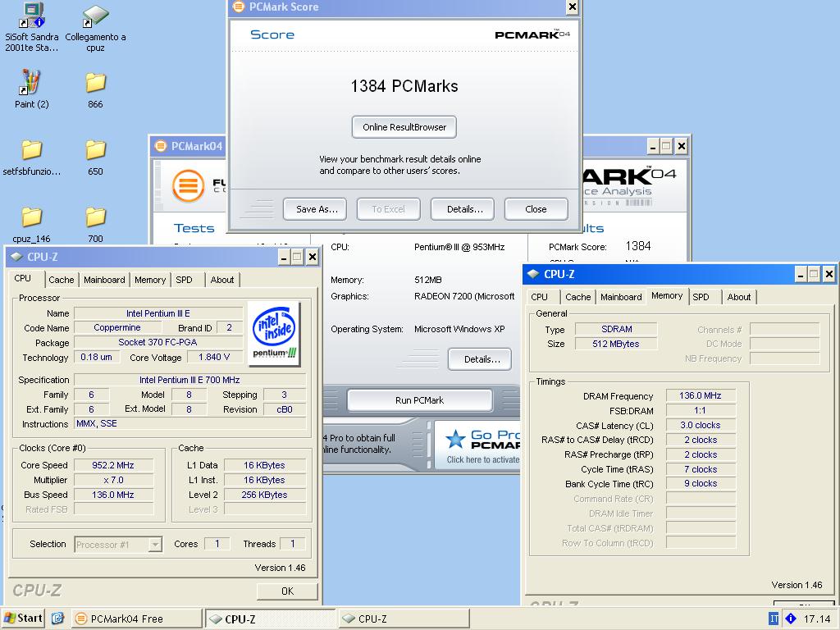
Task: Click the Revision cB0 value
Action: [285, 409]
